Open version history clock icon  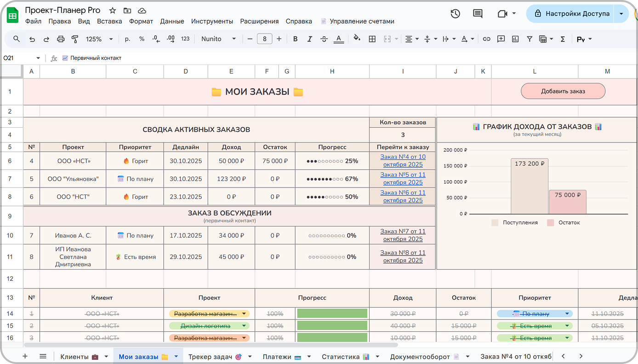tap(455, 14)
